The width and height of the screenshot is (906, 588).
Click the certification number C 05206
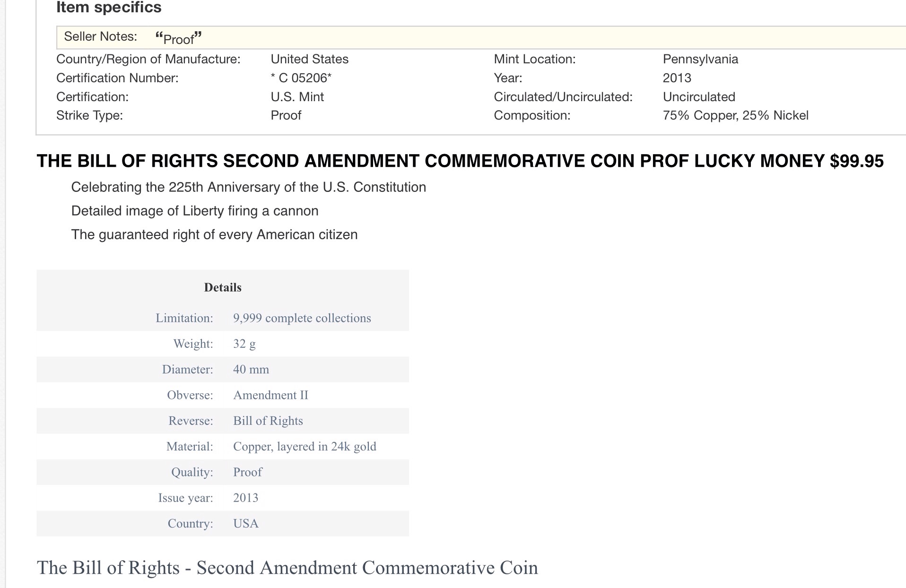click(301, 78)
